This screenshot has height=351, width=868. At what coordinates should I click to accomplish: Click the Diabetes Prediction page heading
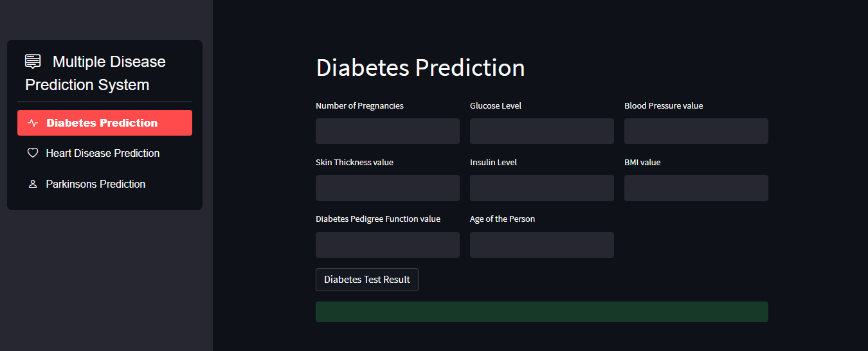coord(420,68)
